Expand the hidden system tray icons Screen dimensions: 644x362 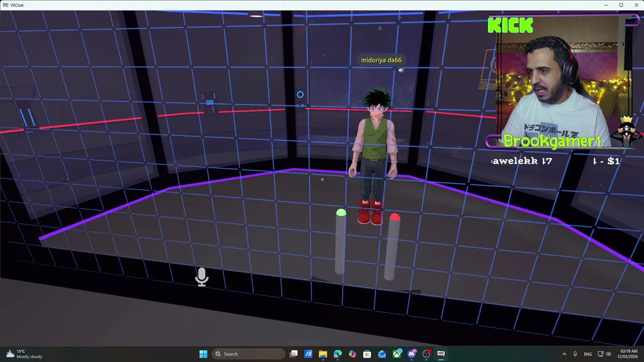tap(564, 354)
